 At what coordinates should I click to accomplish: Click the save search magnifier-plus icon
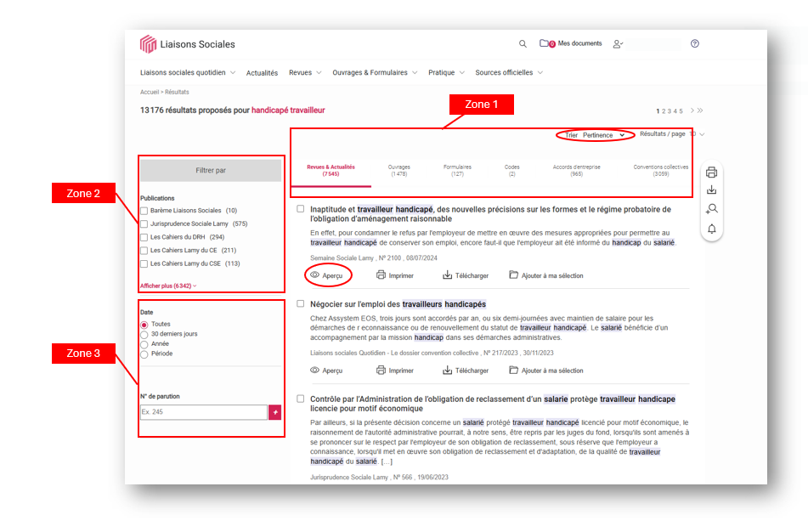click(x=712, y=209)
